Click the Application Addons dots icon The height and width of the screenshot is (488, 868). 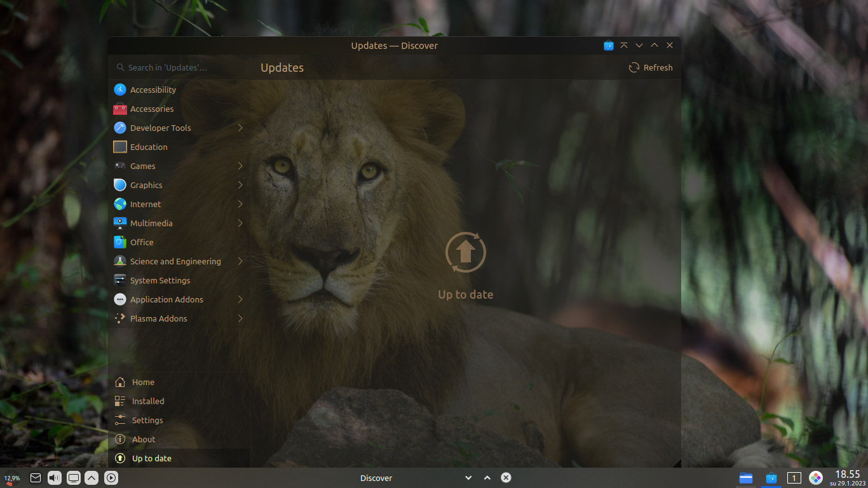click(x=120, y=299)
